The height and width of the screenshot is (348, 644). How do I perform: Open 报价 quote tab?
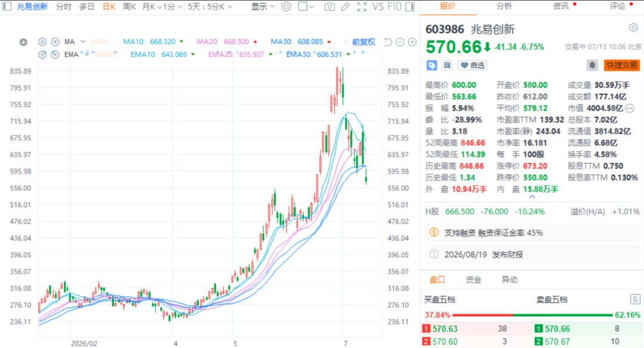point(448,6)
